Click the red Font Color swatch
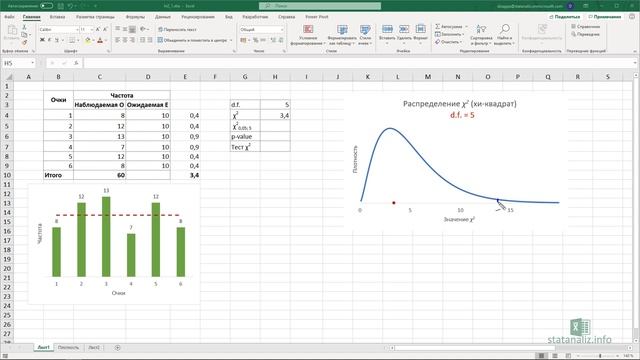Image resolution: width=640 pixels, height=360 pixels. (100, 40)
